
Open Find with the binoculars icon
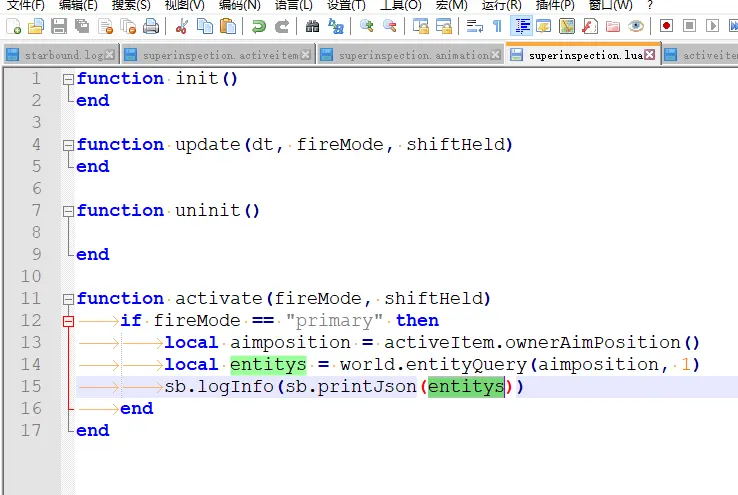pos(312,26)
